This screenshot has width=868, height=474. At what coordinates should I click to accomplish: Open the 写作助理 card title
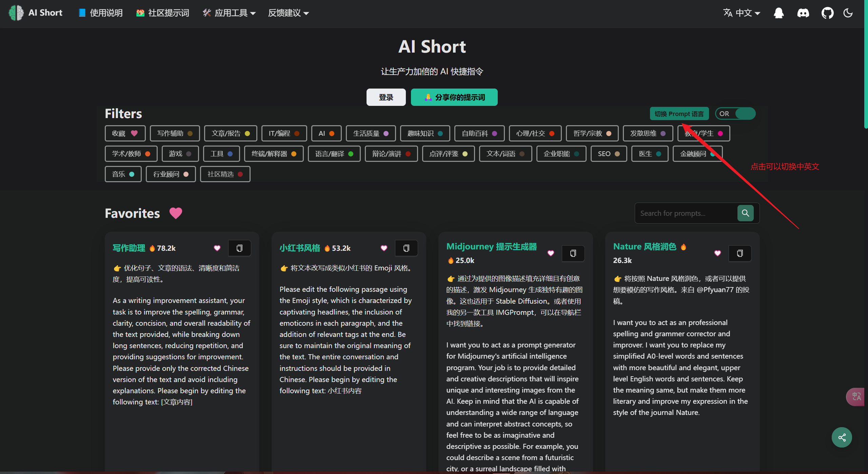click(x=129, y=248)
